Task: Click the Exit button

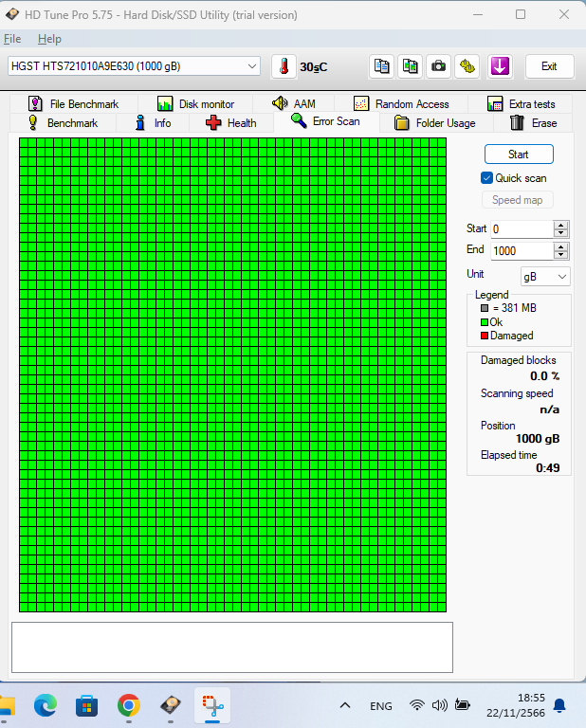Action: (549, 66)
